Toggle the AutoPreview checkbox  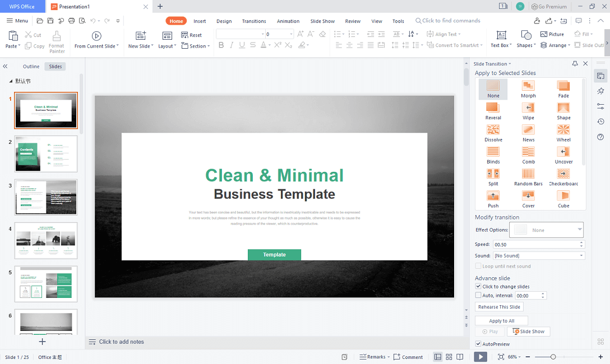(x=478, y=344)
